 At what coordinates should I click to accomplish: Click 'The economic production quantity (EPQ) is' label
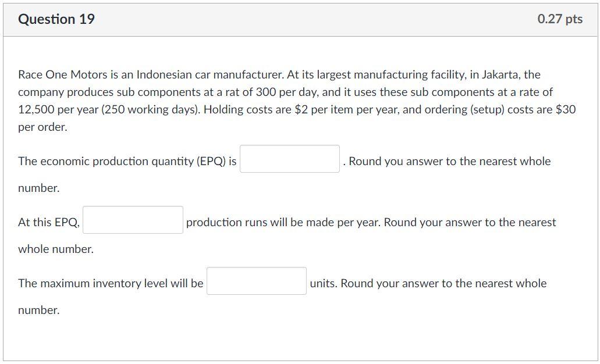pos(127,161)
